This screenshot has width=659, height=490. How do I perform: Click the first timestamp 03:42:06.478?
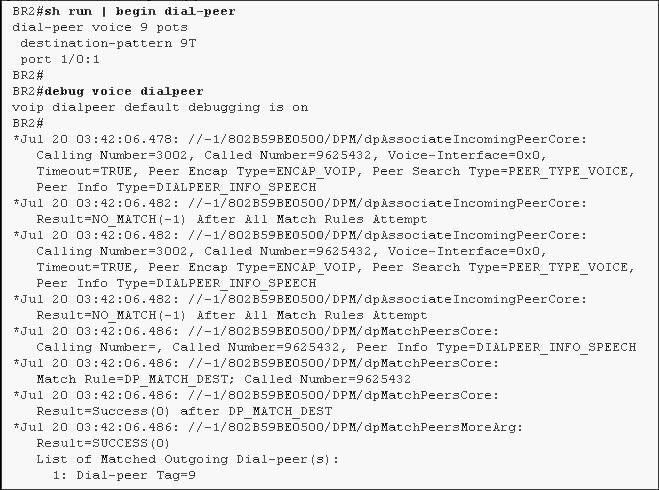[124, 140]
